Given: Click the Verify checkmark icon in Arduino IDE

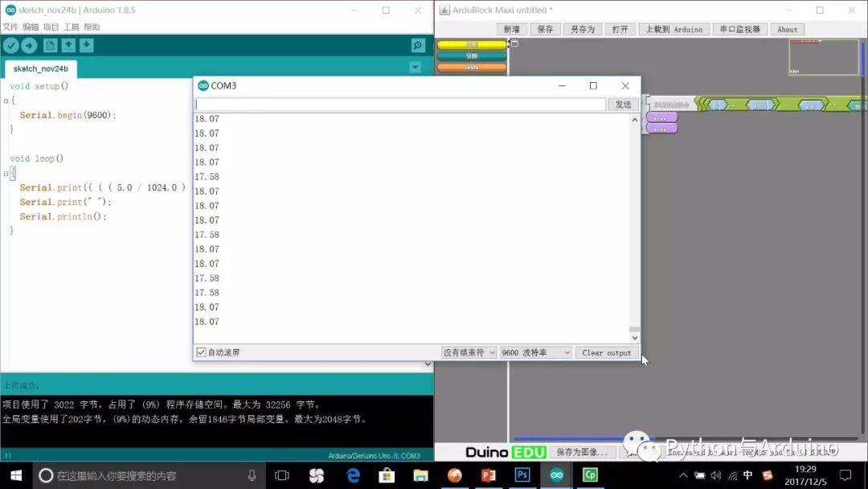Looking at the screenshot, I should pyautogui.click(x=11, y=46).
